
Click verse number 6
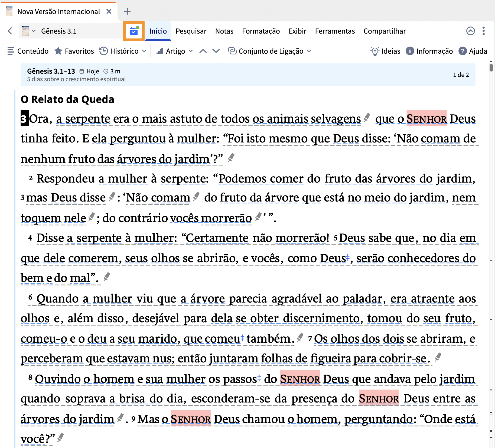(30, 297)
